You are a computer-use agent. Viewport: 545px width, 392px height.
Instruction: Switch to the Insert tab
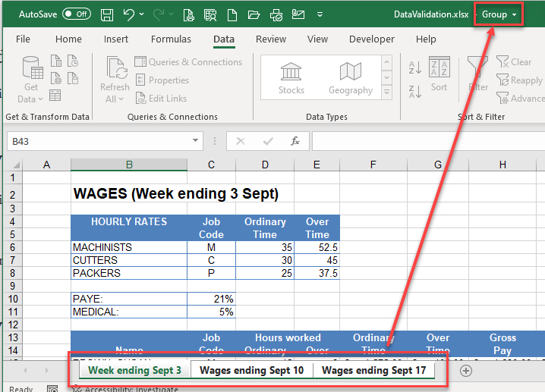[x=115, y=39]
